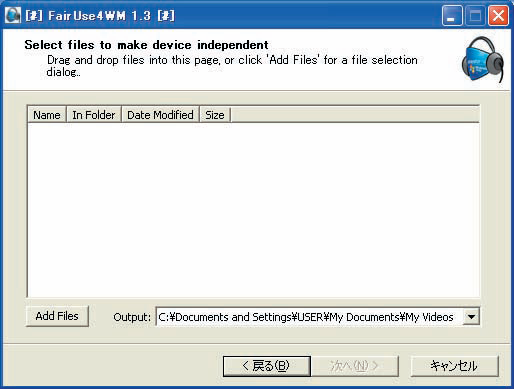The width and height of the screenshot is (514, 389).
Task: Click the 戻る(B) back button
Action: (267, 366)
